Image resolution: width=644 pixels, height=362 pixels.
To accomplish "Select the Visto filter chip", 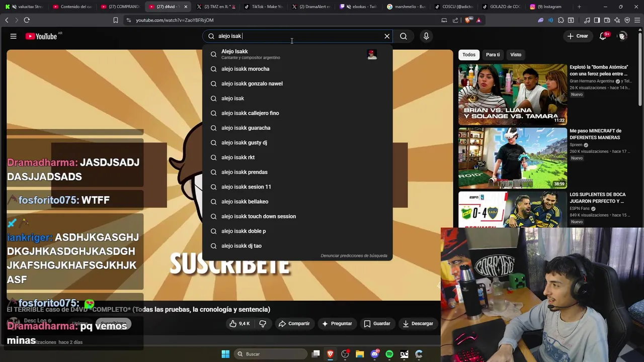I will coord(516,54).
